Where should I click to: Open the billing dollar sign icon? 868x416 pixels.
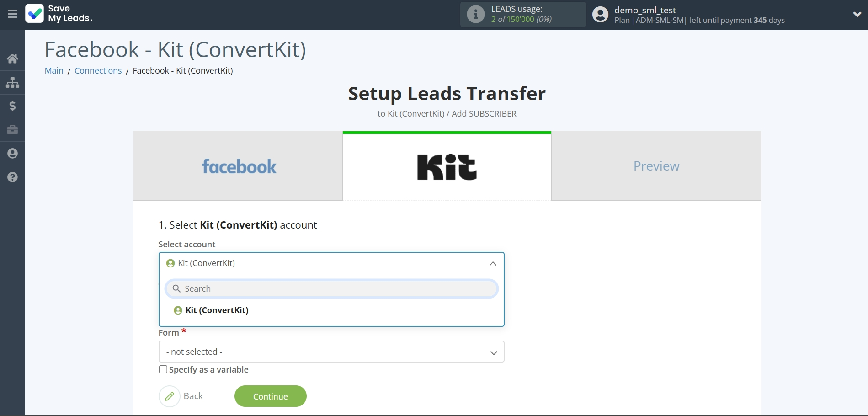point(12,106)
